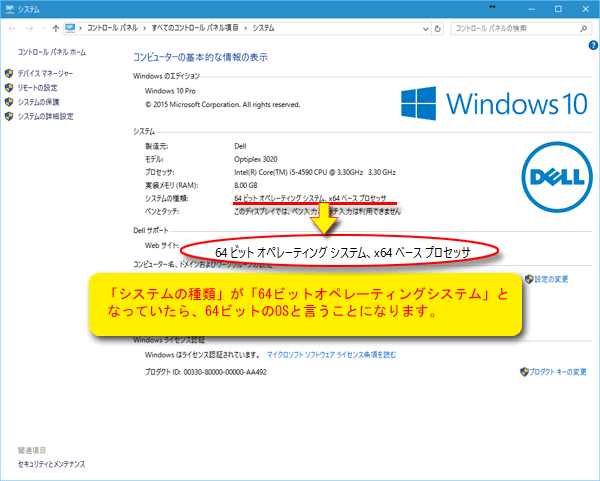The image size is (600, 481).
Task: Select コントロール パネル breadcrumb
Action: pyautogui.click(x=112, y=28)
